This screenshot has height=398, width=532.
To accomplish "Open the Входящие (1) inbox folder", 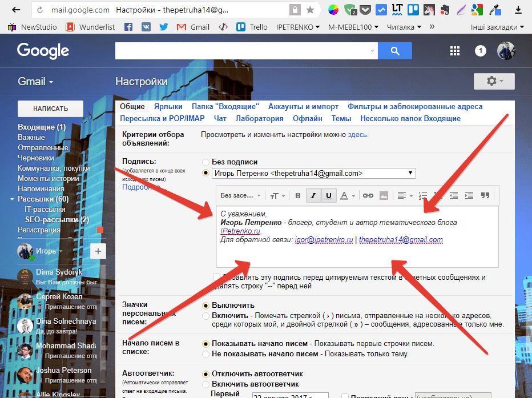I will click(x=42, y=127).
